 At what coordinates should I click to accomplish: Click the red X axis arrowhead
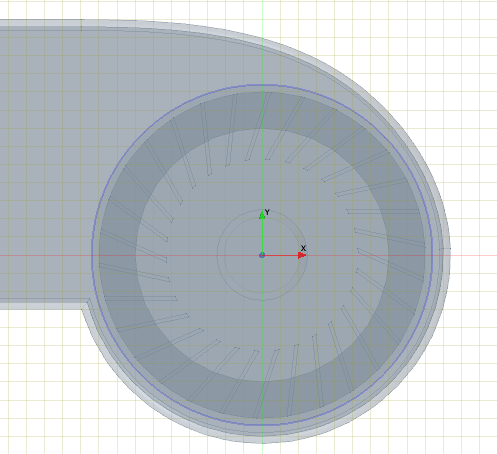[x=302, y=255]
